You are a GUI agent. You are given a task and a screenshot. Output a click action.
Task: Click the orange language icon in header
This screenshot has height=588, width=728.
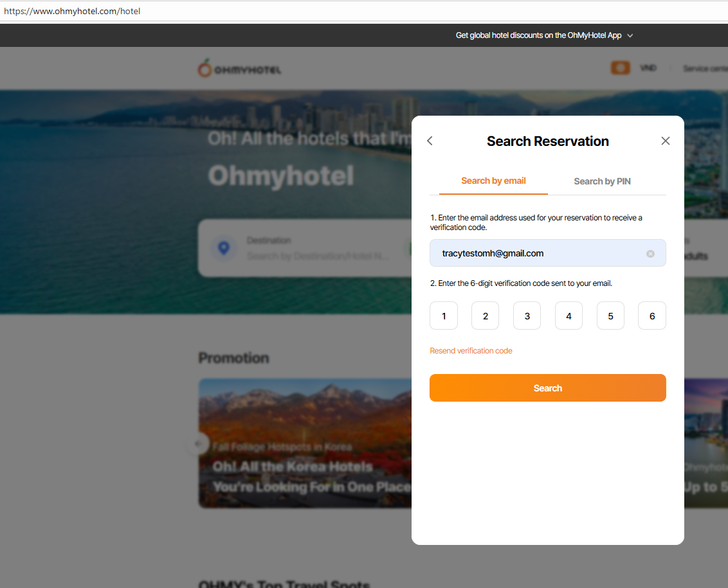pos(621,67)
